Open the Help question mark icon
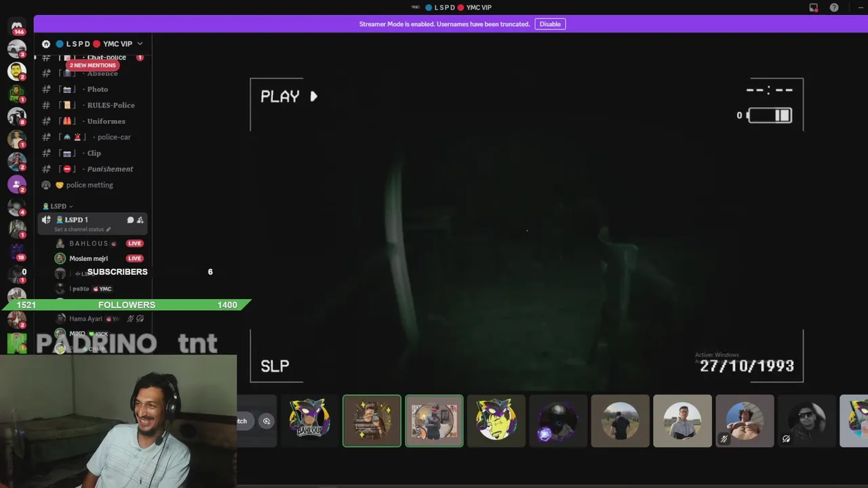Viewport: 868px width, 488px height. [834, 7]
